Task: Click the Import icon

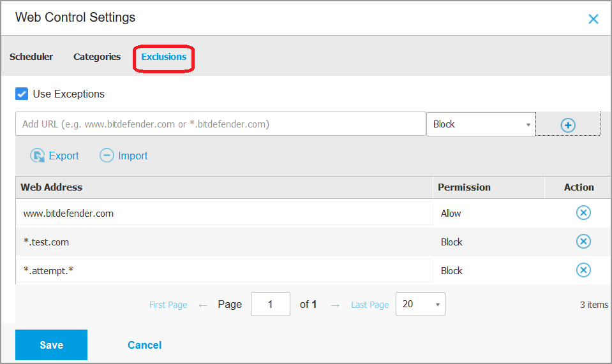Action: click(107, 156)
